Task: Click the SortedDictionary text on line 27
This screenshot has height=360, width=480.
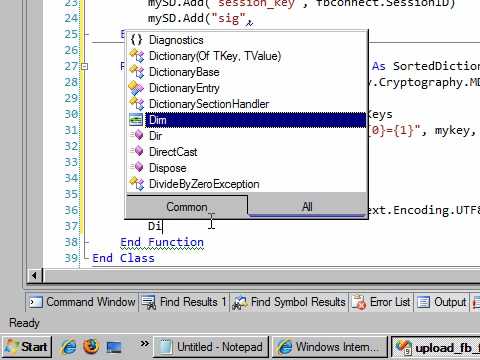Action: [436, 66]
